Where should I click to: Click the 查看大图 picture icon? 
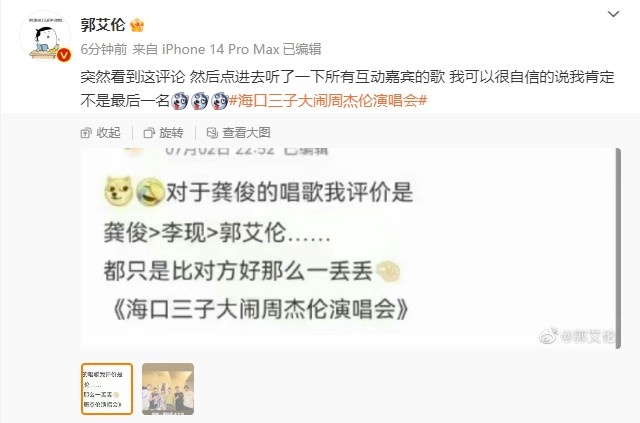point(212,133)
